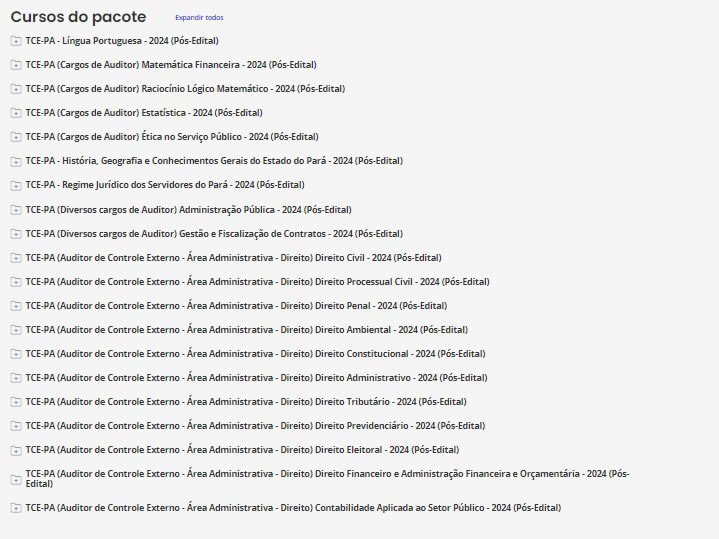This screenshot has height=539, width=719.
Task: Click the icon beside Direito Eleitoral
Action: [15, 450]
